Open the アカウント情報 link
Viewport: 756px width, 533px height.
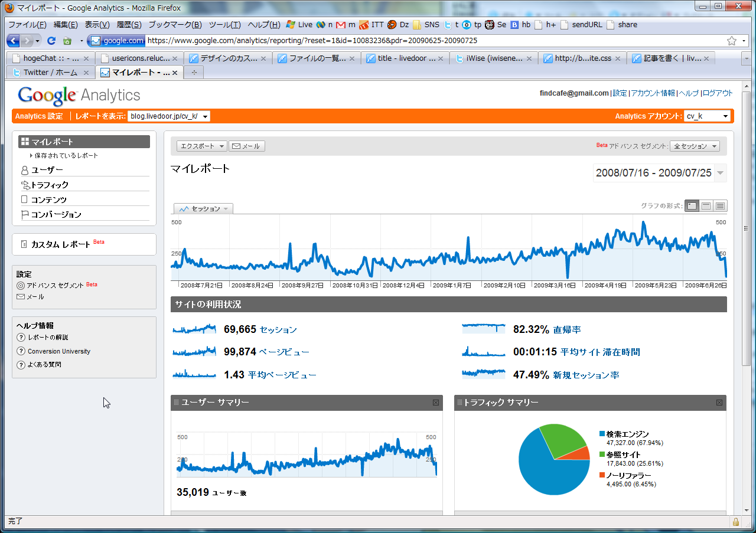(x=653, y=93)
